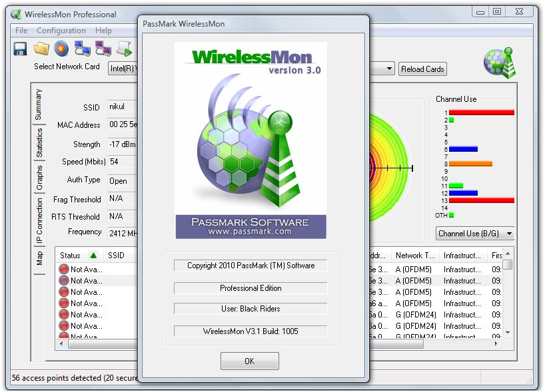The image size is (545, 392).
Task: Switch to the Graphs tab
Action: click(x=39, y=178)
